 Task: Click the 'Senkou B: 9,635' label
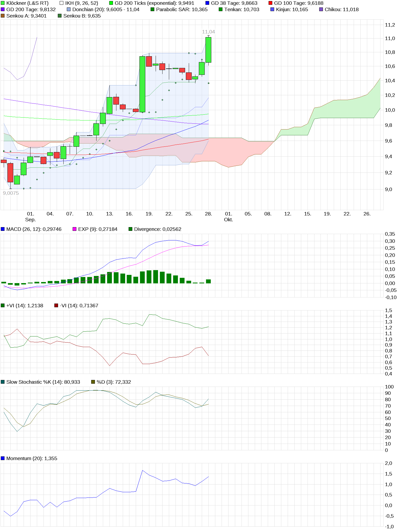click(x=82, y=16)
